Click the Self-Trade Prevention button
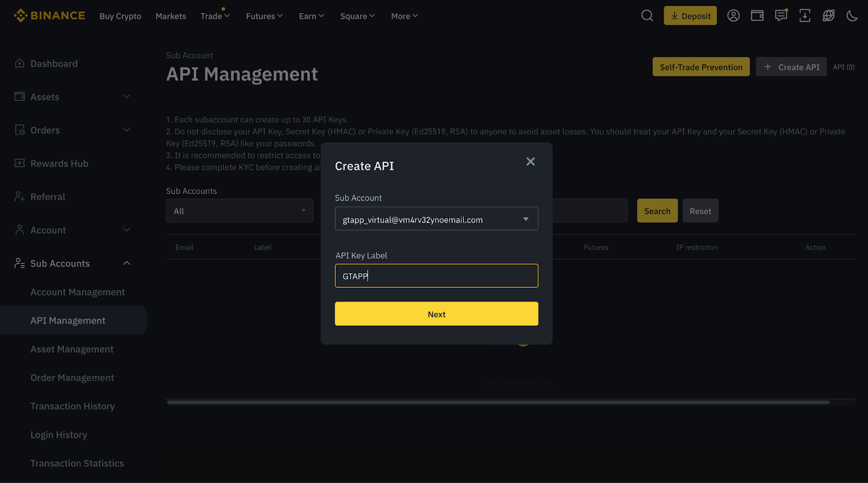 click(701, 67)
